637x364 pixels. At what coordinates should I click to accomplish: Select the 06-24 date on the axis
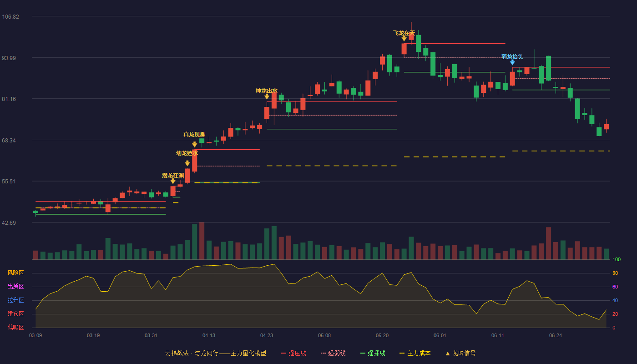click(x=556, y=335)
